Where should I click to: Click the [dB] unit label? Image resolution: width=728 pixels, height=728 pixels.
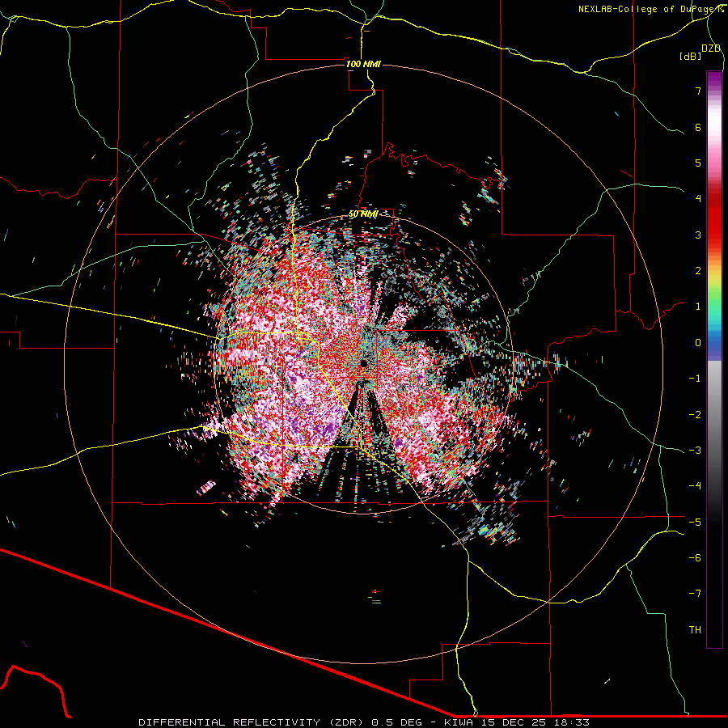coord(690,56)
